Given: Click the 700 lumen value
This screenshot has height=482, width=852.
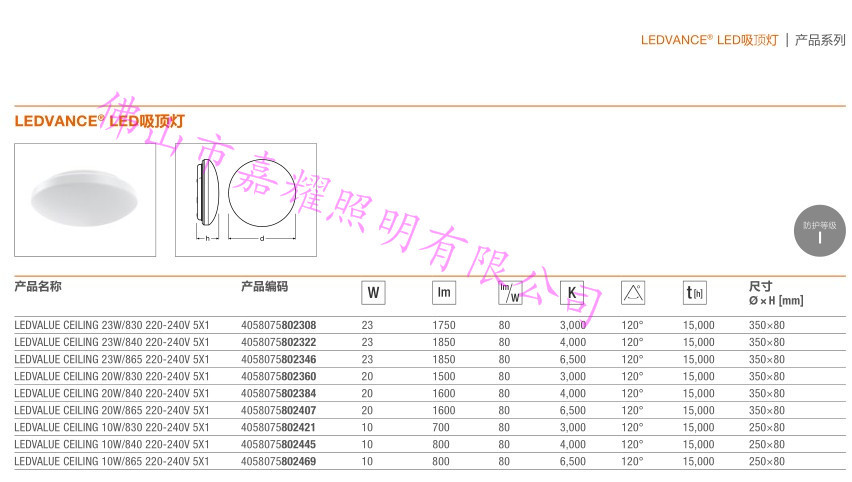Looking at the screenshot, I should [x=441, y=428].
